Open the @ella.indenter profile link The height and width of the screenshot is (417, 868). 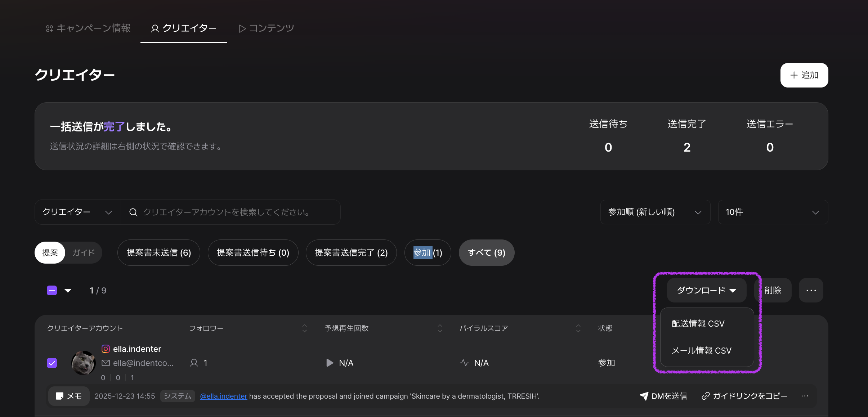223,396
